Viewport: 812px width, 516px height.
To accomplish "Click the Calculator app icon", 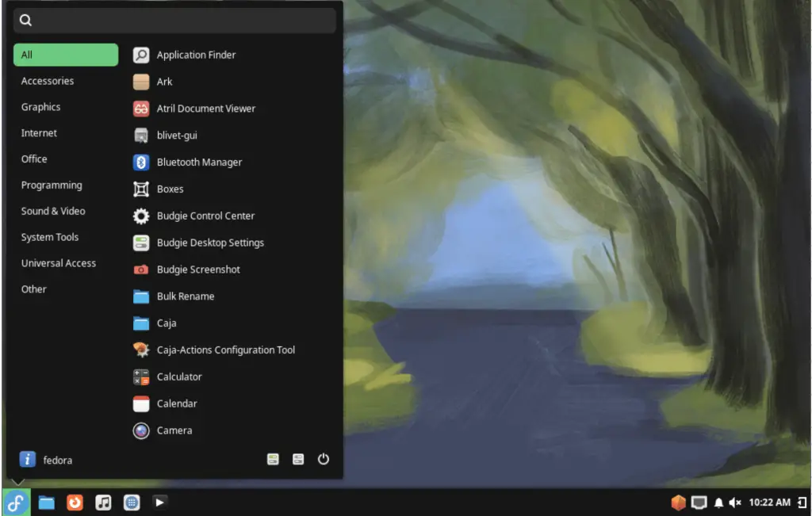I will pos(141,377).
